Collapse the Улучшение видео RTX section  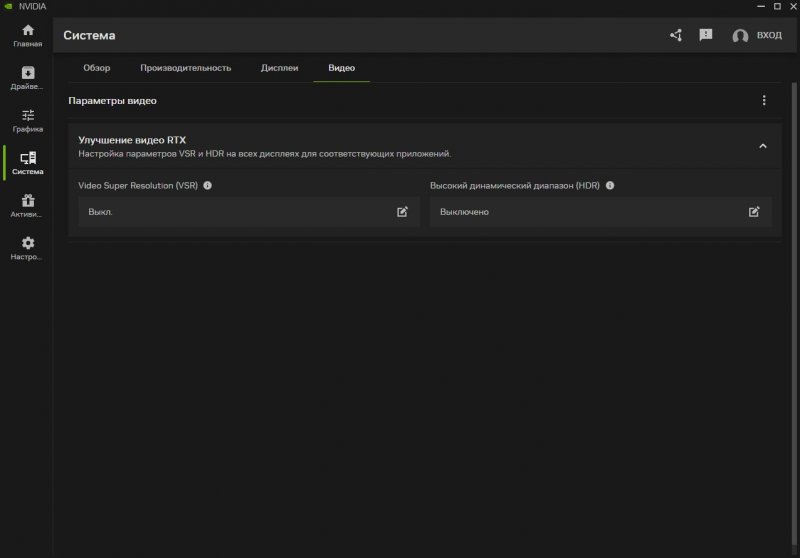pos(762,146)
